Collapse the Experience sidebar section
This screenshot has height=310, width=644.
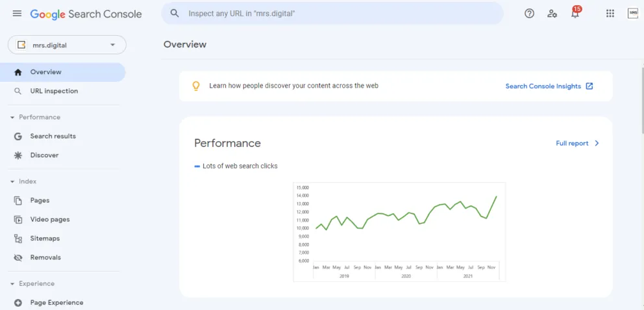[x=12, y=284]
